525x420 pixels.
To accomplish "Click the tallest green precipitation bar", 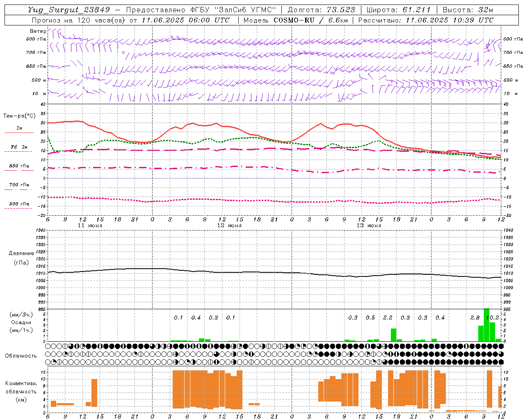I will pos(486,325).
